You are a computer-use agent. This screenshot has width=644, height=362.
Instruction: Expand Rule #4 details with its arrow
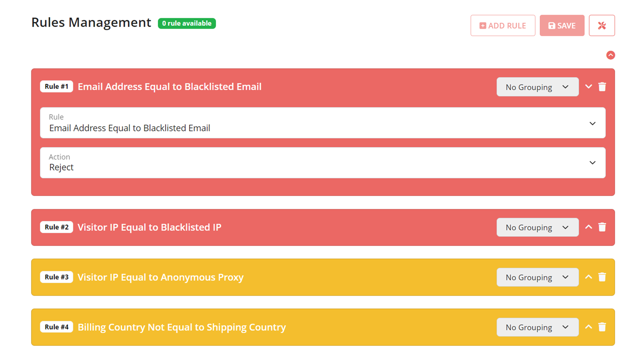pos(588,327)
